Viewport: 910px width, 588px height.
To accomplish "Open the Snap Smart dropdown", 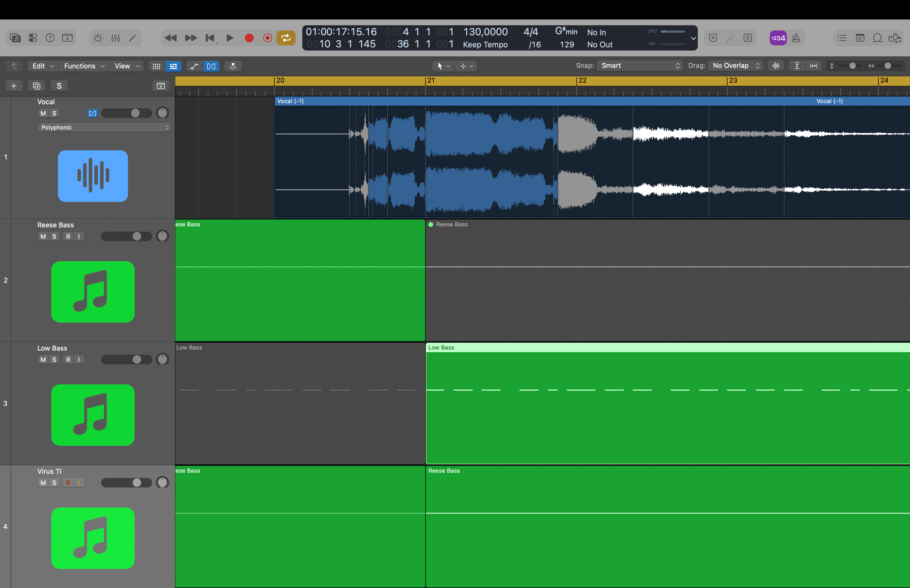I will point(640,66).
